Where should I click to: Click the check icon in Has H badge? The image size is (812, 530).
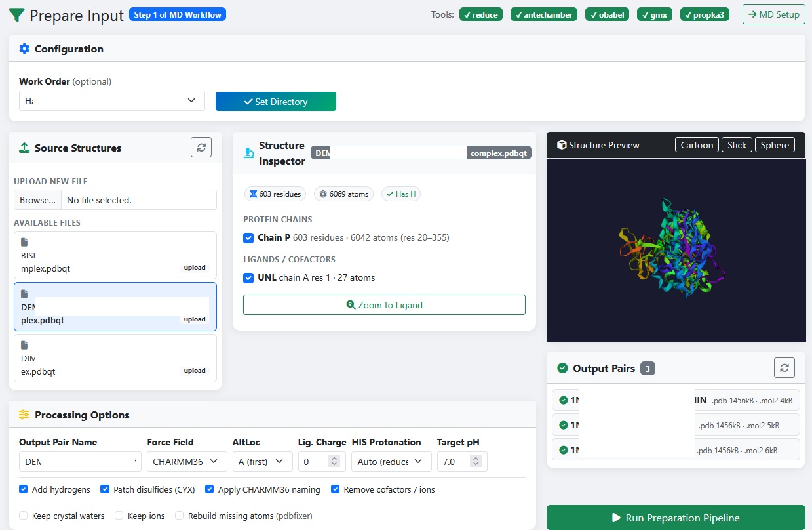pos(390,194)
